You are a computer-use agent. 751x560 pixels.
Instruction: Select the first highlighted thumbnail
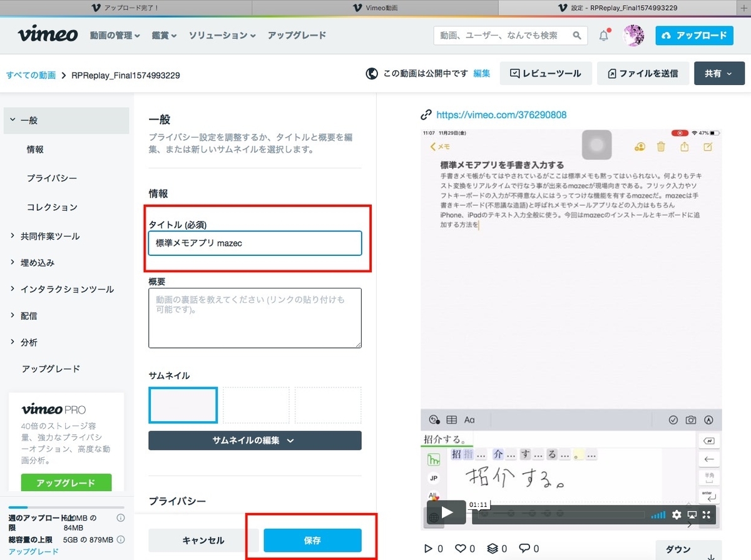point(183,405)
